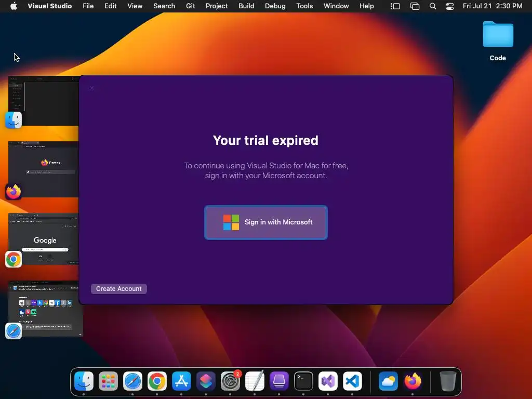Open the File menu

pos(88,6)
